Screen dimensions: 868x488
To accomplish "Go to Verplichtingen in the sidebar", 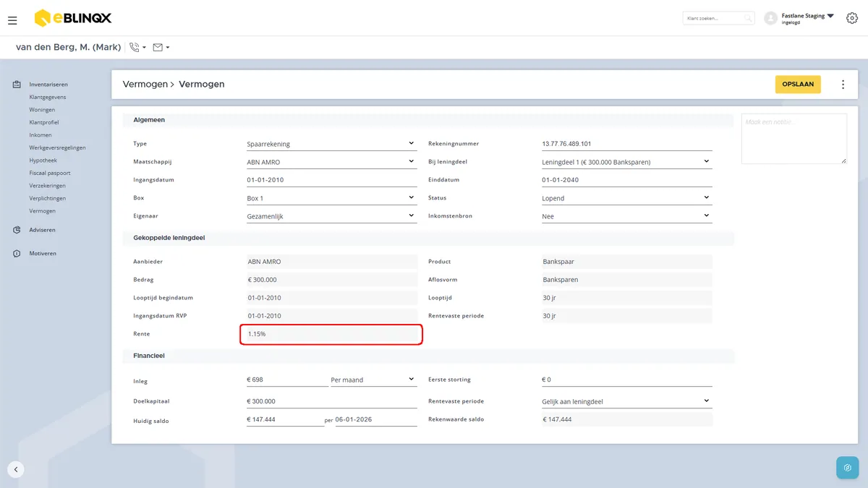I will pos(48,198).
